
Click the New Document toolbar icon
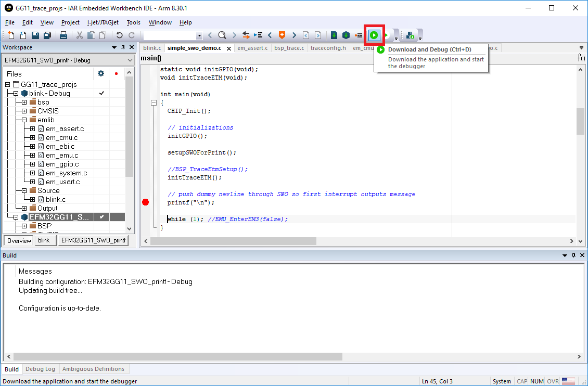coord(11,35)
